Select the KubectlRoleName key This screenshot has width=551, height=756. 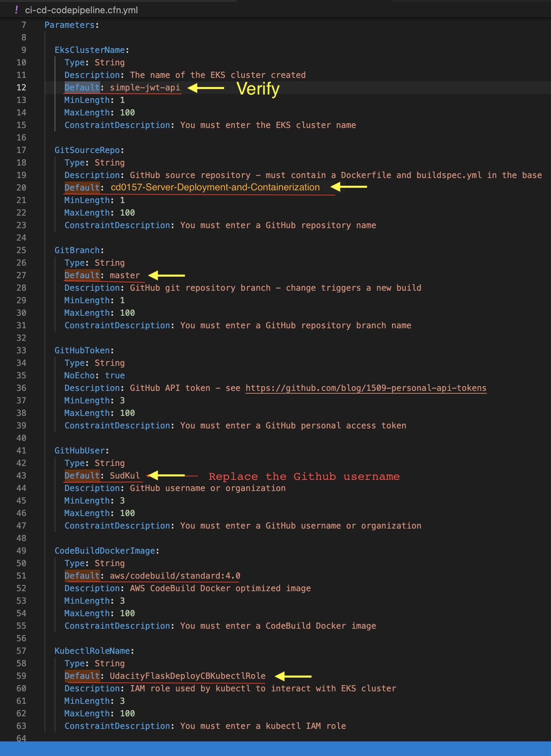[92, 651]
